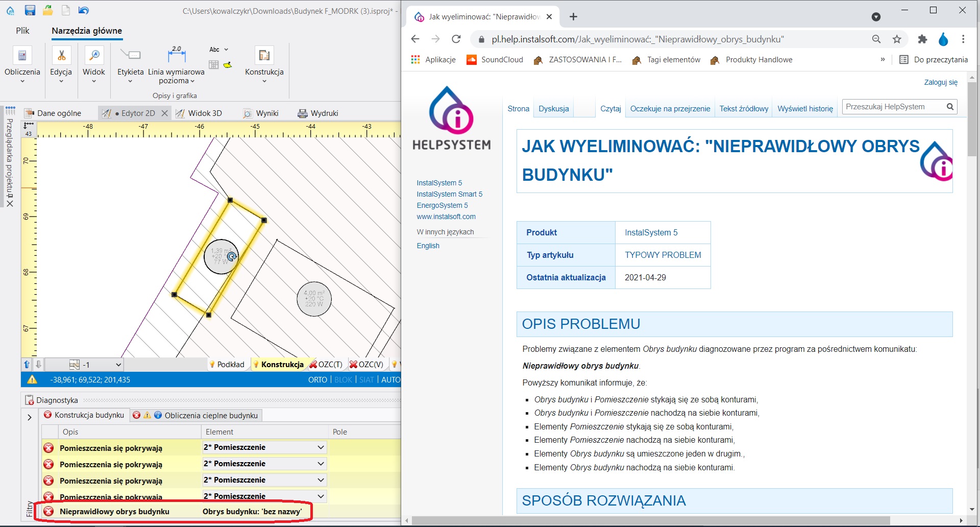
Task: Open the Obliczenia calculator tool
Action: pos(22,55)
